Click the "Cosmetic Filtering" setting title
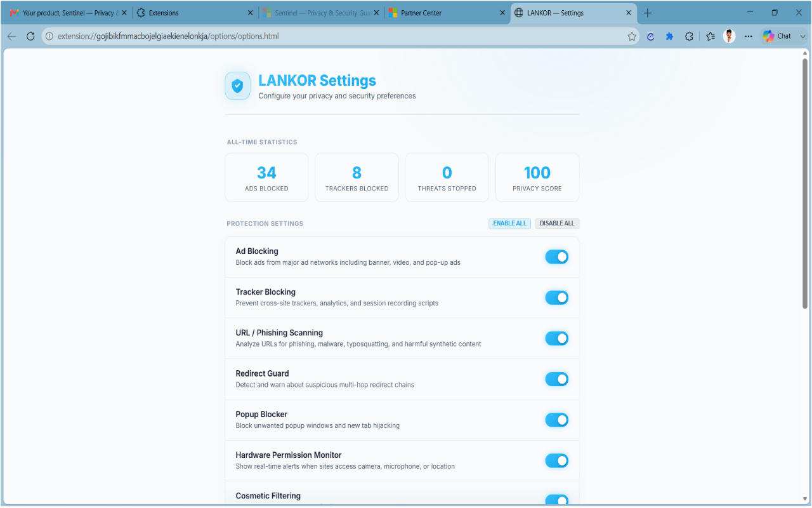 [268, 495]
